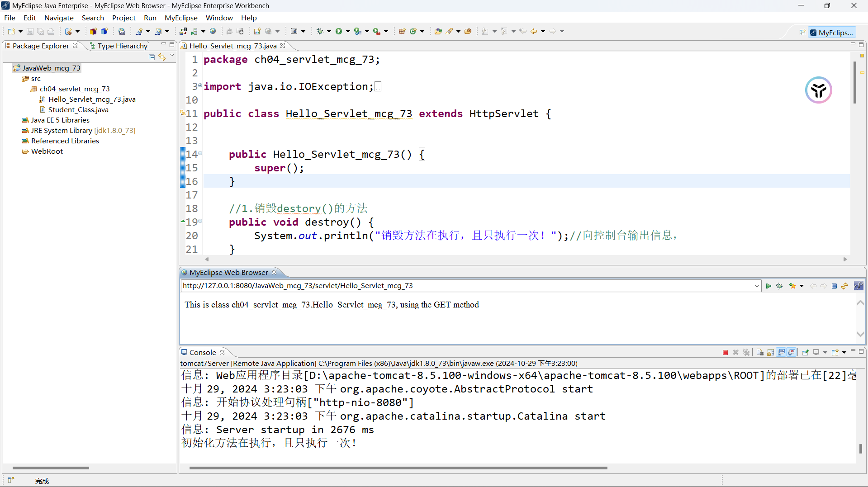The height and width of the screenshot is (487, 868).
Task: Click the Debug bug icon in main toolbar
Action: point(320,31)
